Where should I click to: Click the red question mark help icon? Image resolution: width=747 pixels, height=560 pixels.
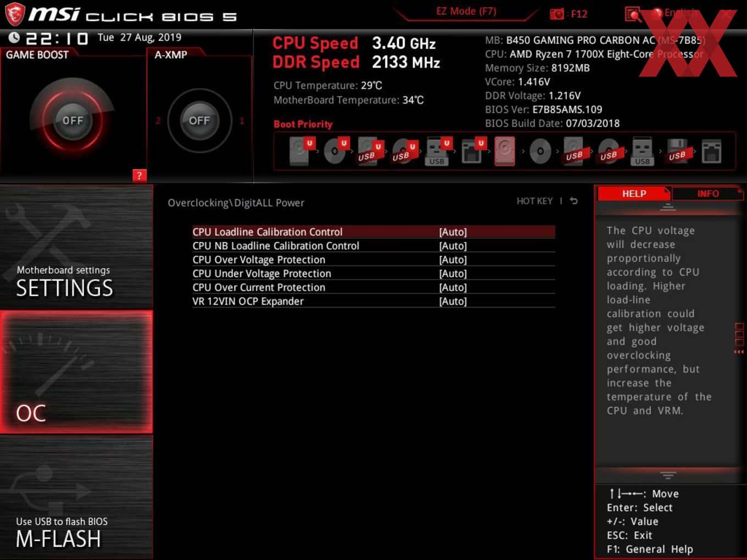coord(140,176)
